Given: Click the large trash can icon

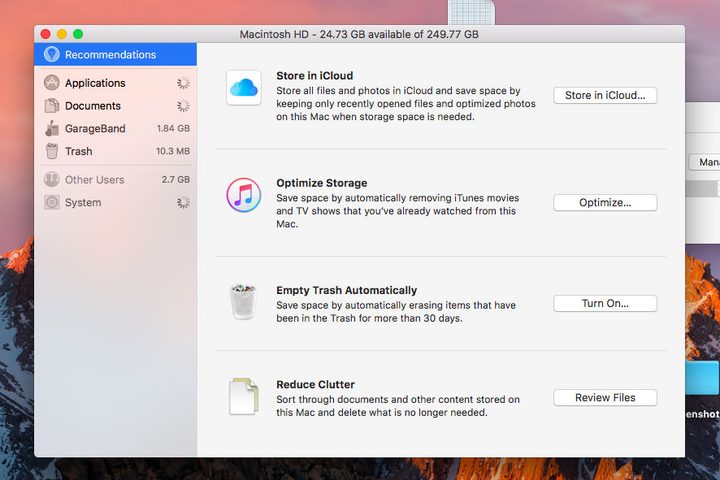Looking at the screenshot, I should pyautogui.click(x=243, y=302).
